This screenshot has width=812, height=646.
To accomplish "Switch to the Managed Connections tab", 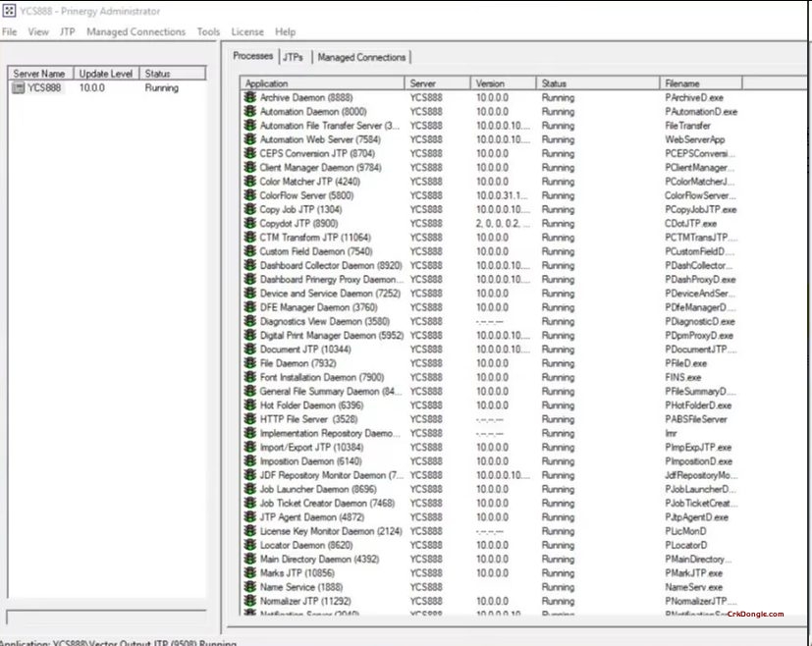I will point(361,57).
